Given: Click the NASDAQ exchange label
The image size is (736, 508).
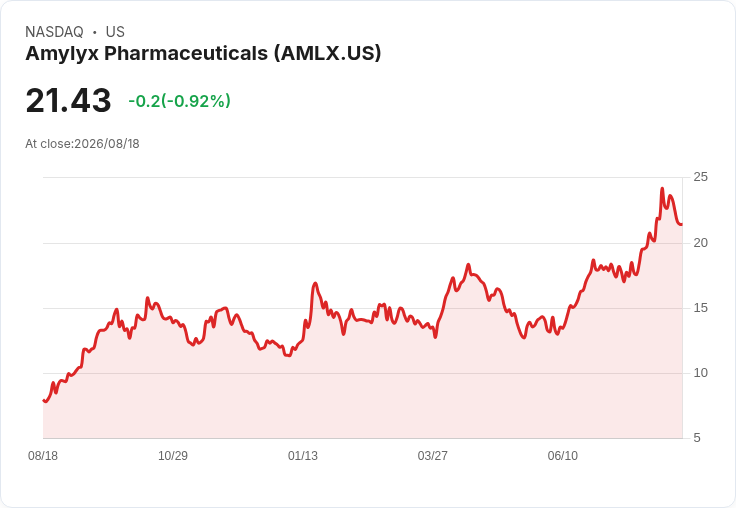Looking at the screenshot, I should point(54,32).
